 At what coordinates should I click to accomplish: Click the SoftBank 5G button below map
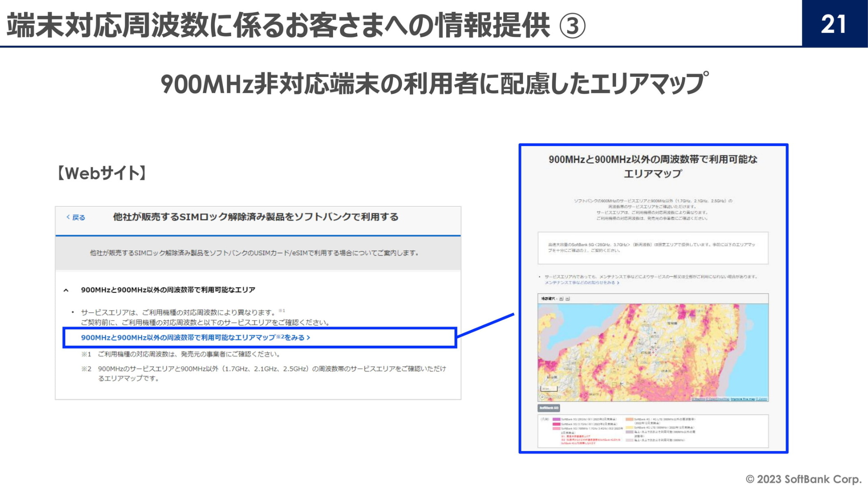point(549,408)
